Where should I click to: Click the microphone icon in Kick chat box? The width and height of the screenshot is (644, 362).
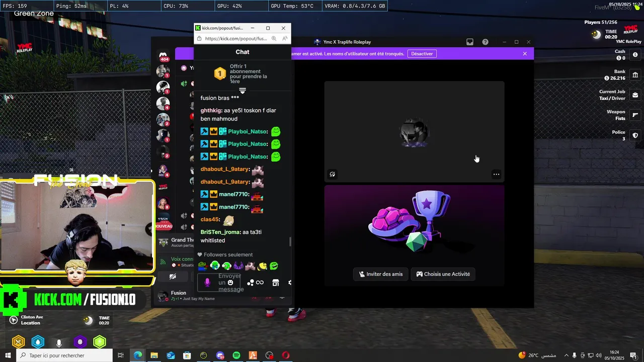(x=207, y=283)
